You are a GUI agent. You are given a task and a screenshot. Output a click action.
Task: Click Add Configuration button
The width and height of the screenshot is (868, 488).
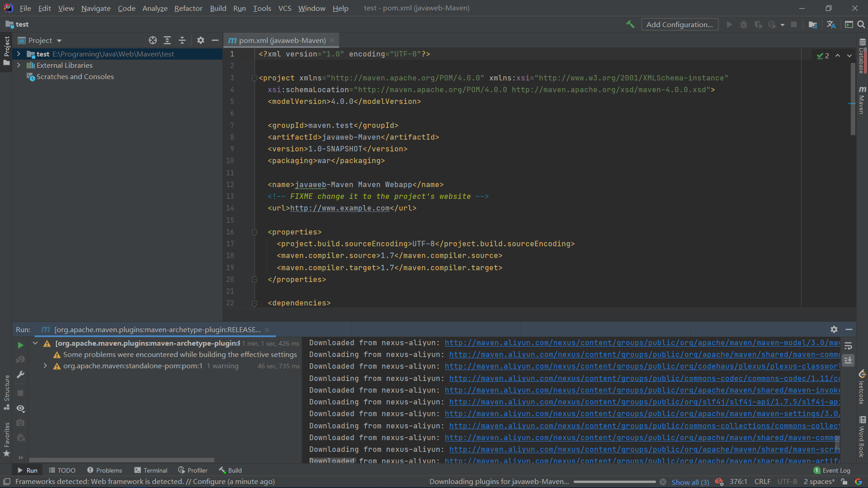click(679, 24)
